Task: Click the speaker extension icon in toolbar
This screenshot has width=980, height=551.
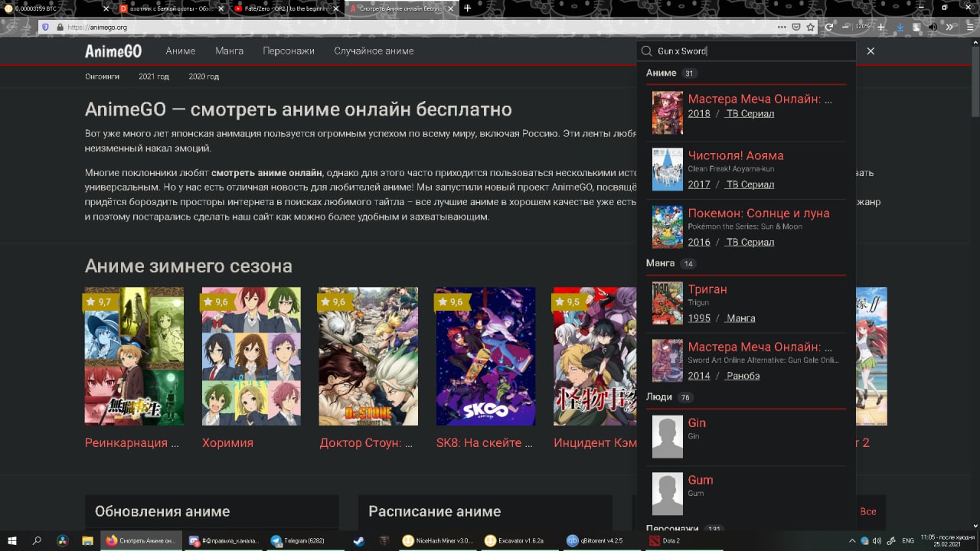Action: (x=933, y=27)
